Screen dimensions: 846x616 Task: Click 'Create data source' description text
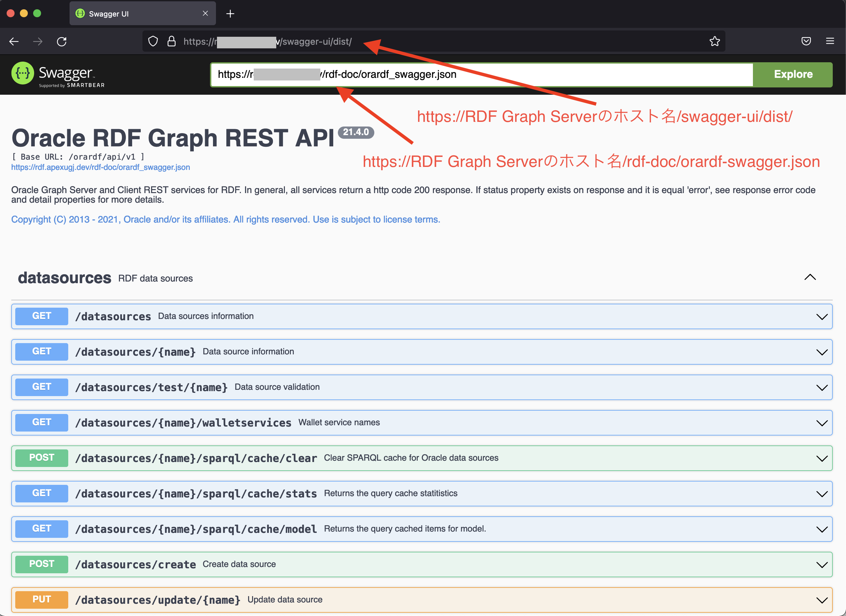(239, 564)
